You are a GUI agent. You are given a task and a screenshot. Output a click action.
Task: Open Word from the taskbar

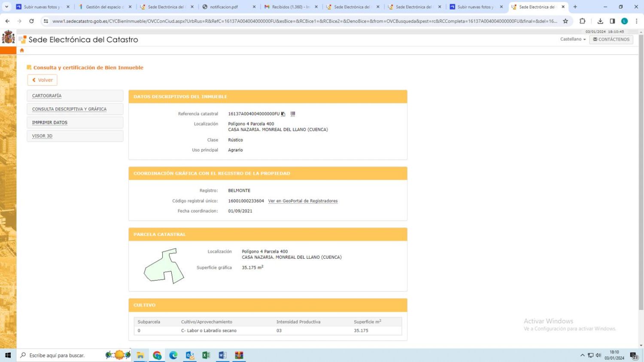point(222,355)
